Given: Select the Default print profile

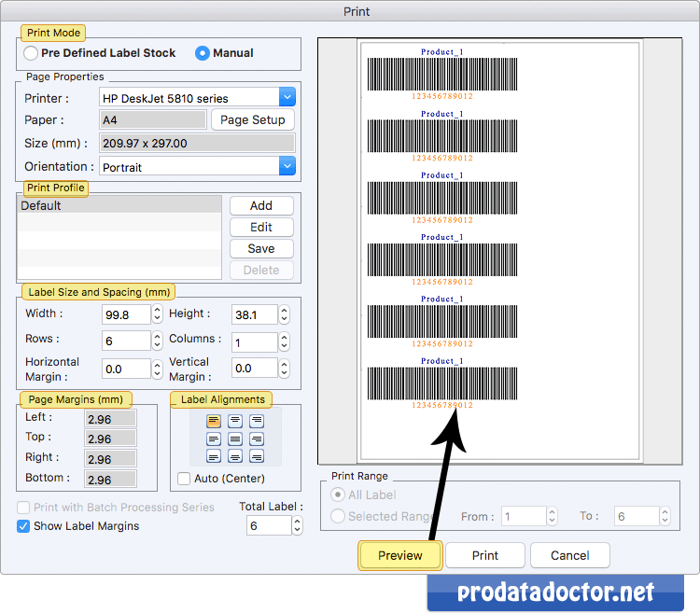Looking at the screenshot, I should tap(119, 205).
